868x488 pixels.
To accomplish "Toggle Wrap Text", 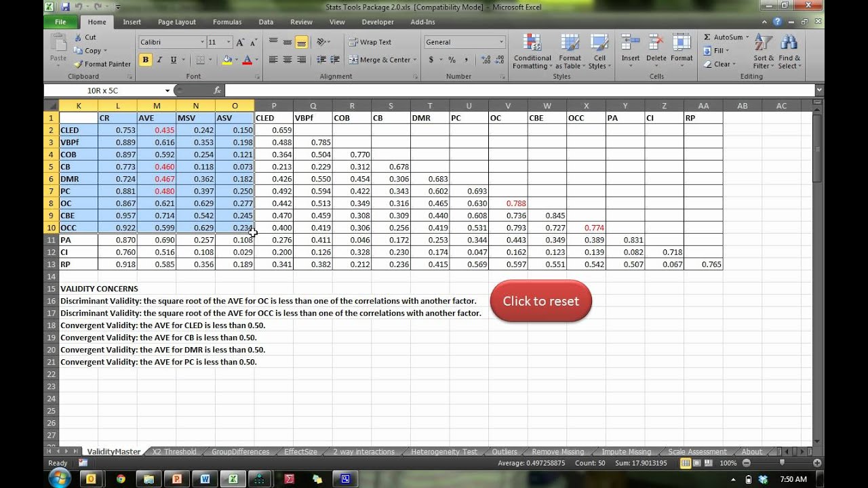I will (370, 42).
